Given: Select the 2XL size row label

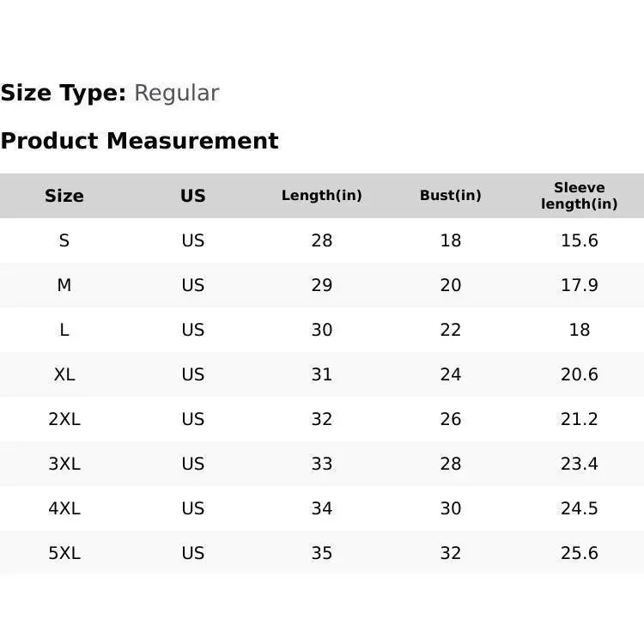Looking at the screenshot, I should (x=64, y=419).
